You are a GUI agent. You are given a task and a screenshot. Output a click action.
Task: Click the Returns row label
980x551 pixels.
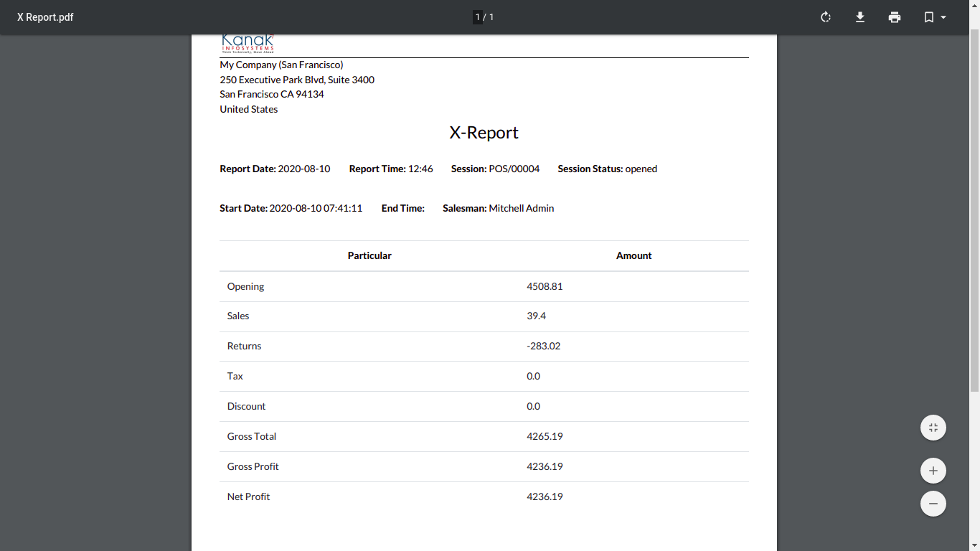pyautogui.click(x=244, y=346)
